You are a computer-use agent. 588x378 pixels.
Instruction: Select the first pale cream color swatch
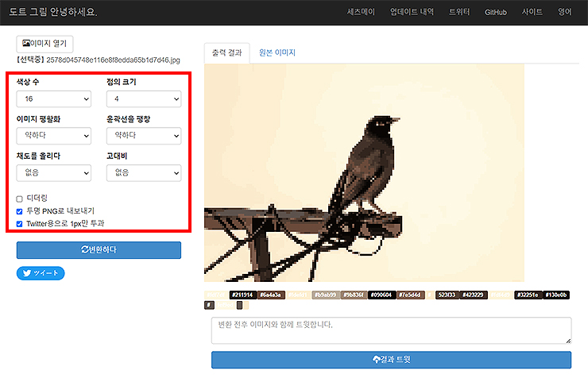pyautogui.click(x=216, y=295)
